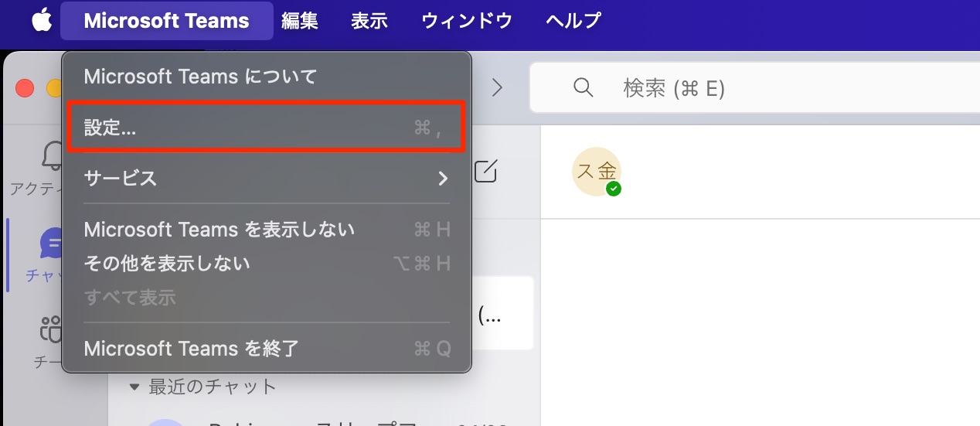Open the チーム sidebar icon
This screenshot has width=980, height=426.
[50, 330]
